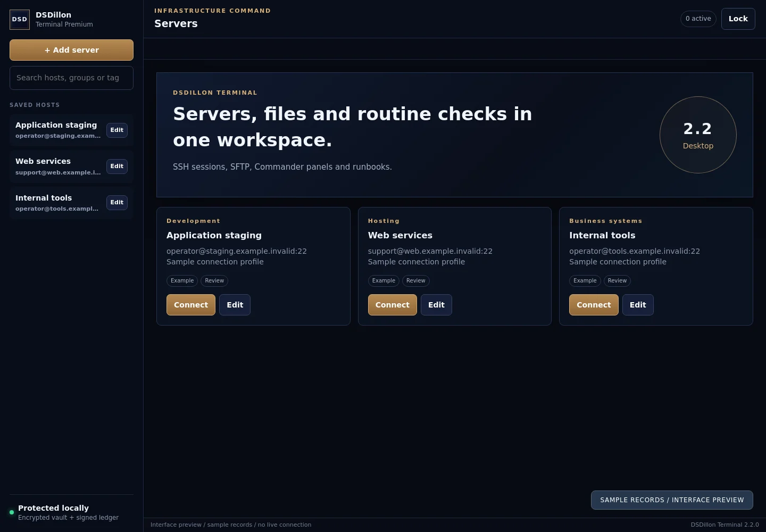Click the Review tag on Web services card
Viewport: 766px width, 532px height.
416,280
